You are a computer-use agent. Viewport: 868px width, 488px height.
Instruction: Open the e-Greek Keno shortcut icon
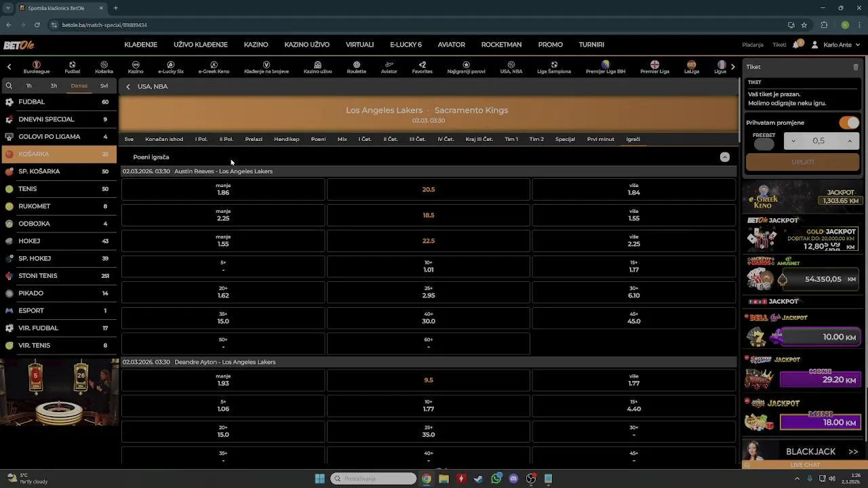214,67
